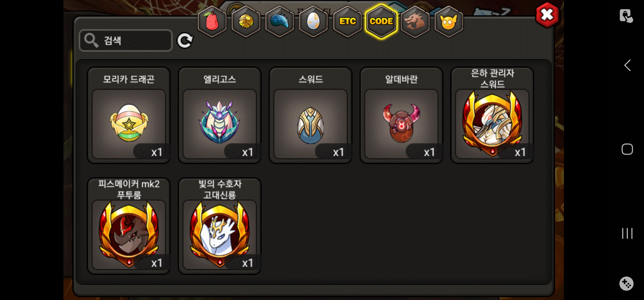Image resolution: width=644 pixels, height=300 pixels.
Task: Choose the 빛의 수호자 고대신룡 medallion
Action: [220, 226]
